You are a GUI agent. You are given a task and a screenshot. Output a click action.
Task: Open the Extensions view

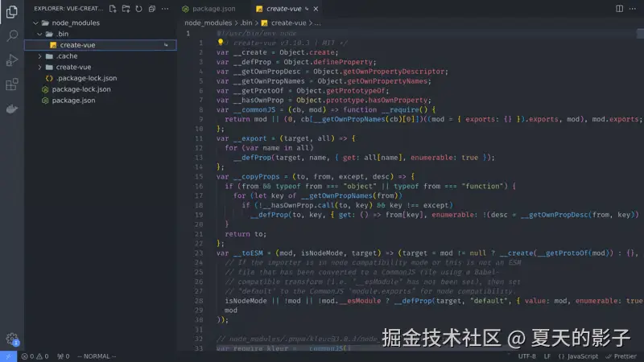(x=12, y=84)
